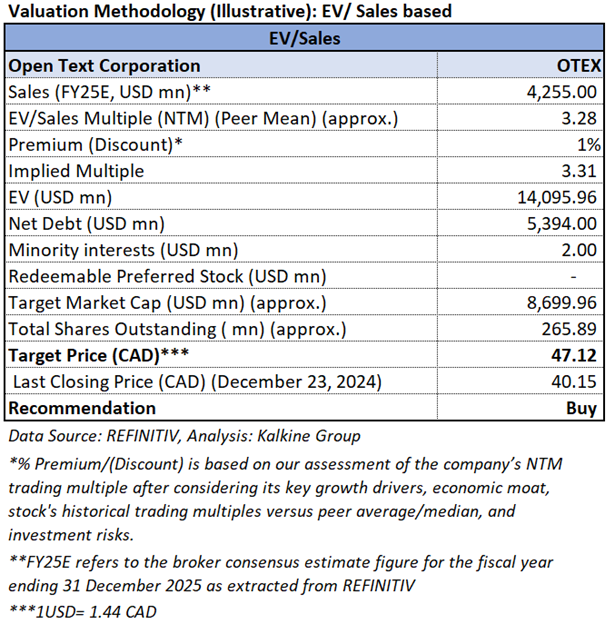
Task: Click the EV/Sales Multiple (NTM) label
Action: (203, 119)
